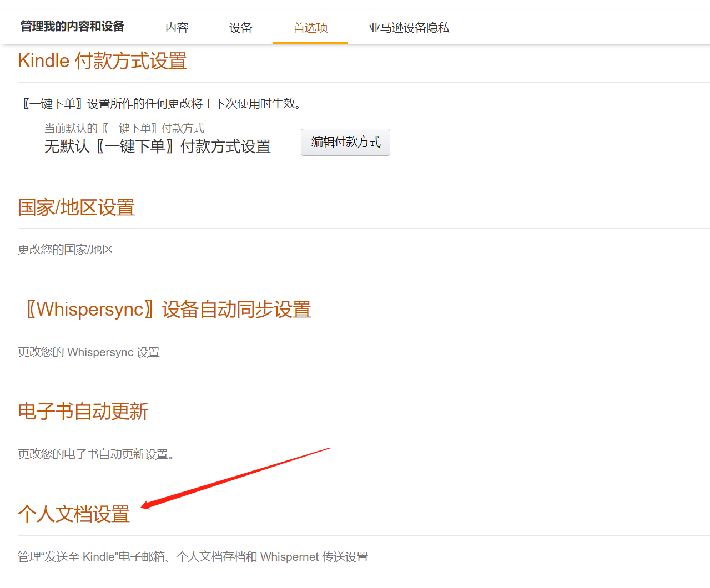710x588 pixels.
Task: Click the 编辑付款方式 button
Action: [x=345, y=142]
